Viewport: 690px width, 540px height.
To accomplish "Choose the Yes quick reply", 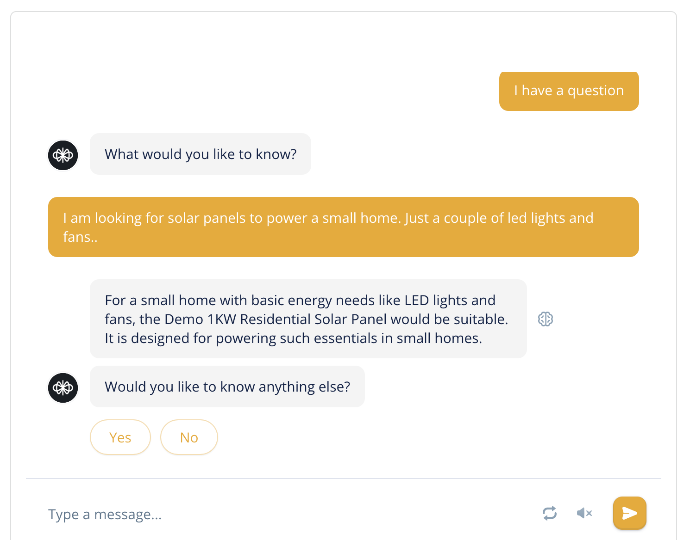I will (x=121, y=437).
